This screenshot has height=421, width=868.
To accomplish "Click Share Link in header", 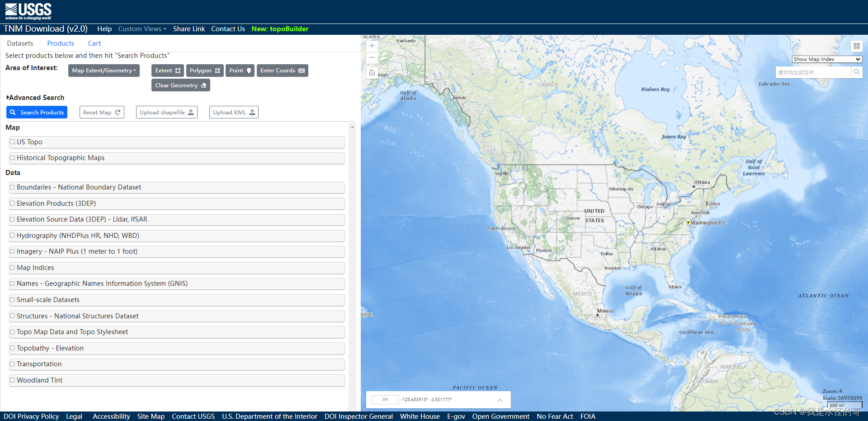I will 189,29.
